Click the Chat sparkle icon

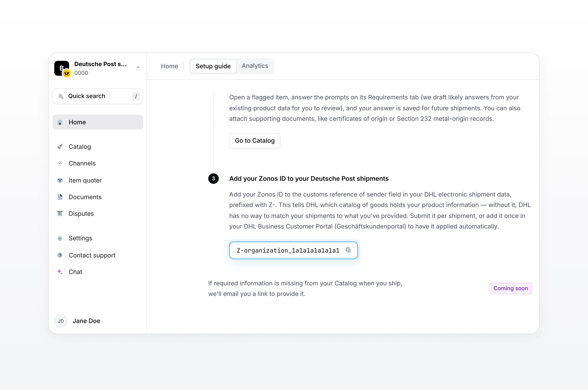point(60,272)
